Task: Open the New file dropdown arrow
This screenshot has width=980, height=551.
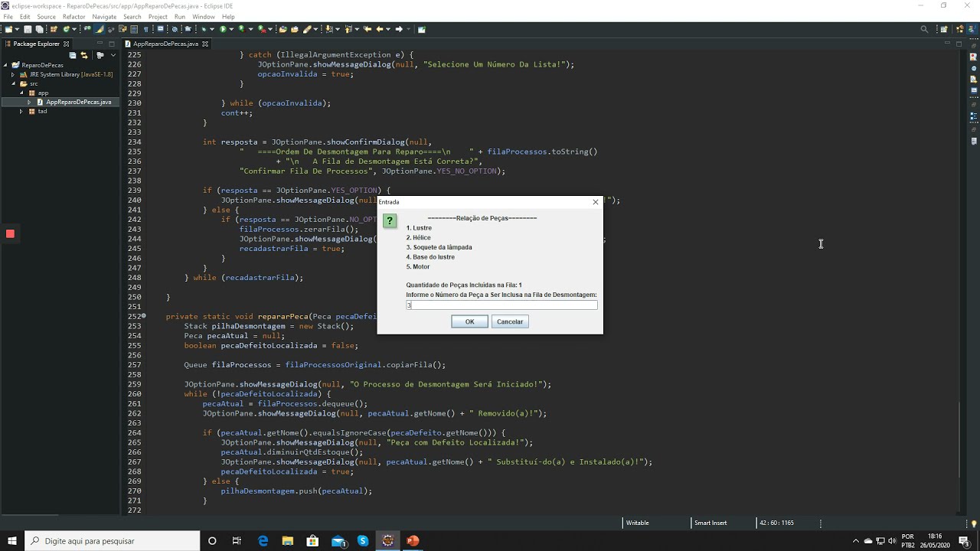Action: [x=17, y=29]
